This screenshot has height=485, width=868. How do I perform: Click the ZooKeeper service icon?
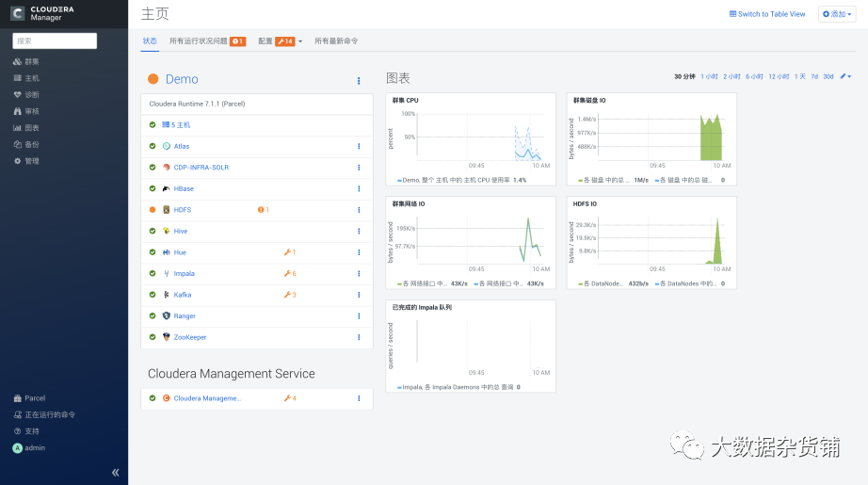166,337
